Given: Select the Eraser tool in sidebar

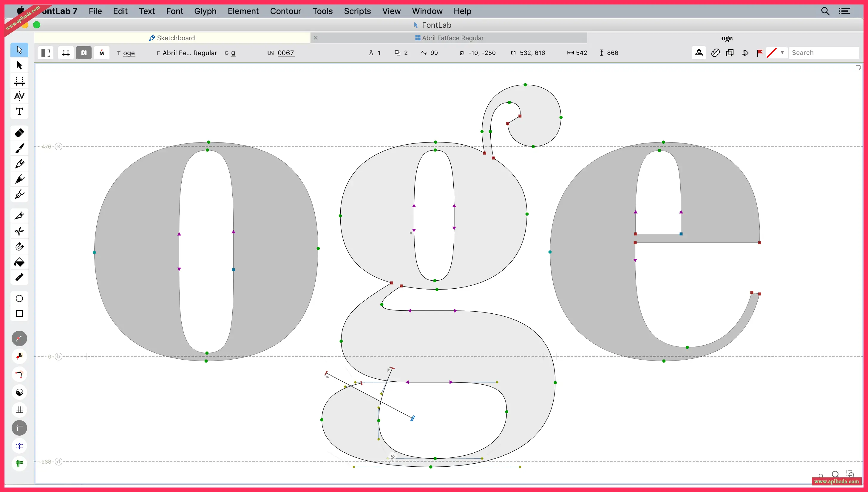Looking at the screenshot, I should [19, 133].
